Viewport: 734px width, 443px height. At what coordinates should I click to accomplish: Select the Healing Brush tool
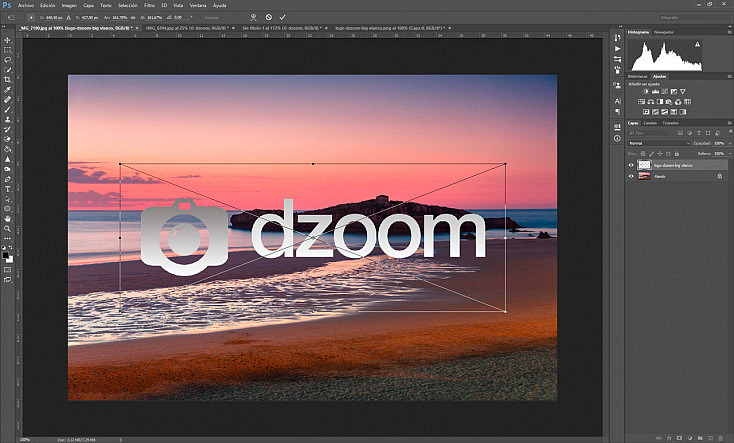7,100
